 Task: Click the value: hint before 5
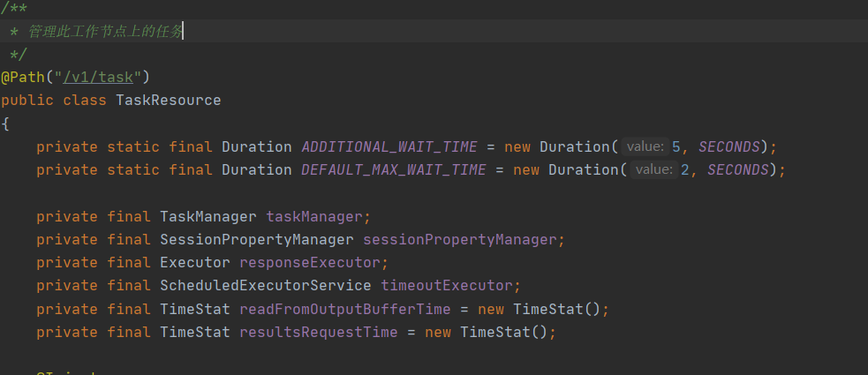click(645, 147)
